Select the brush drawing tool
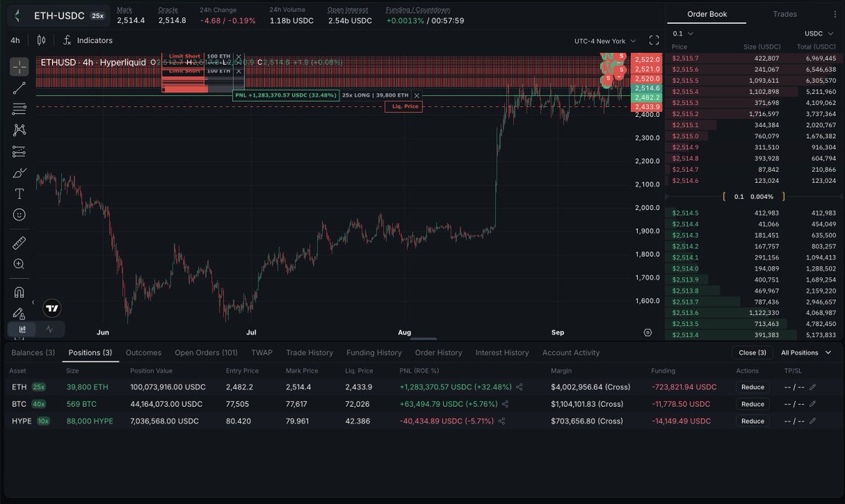The width and height of the screenshot is (845, 504). pyautogui.click(x=19, y=172)
